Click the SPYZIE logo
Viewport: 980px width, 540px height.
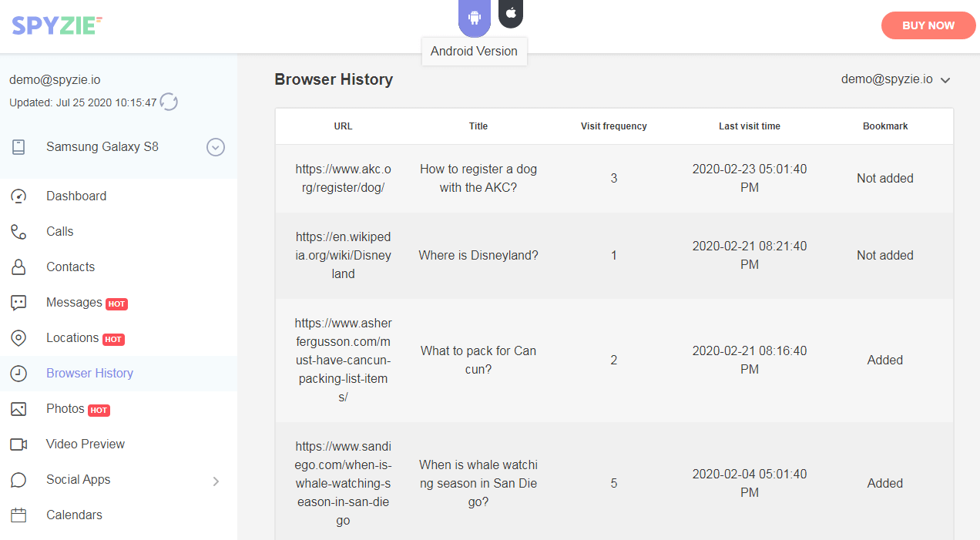[57, 25]
